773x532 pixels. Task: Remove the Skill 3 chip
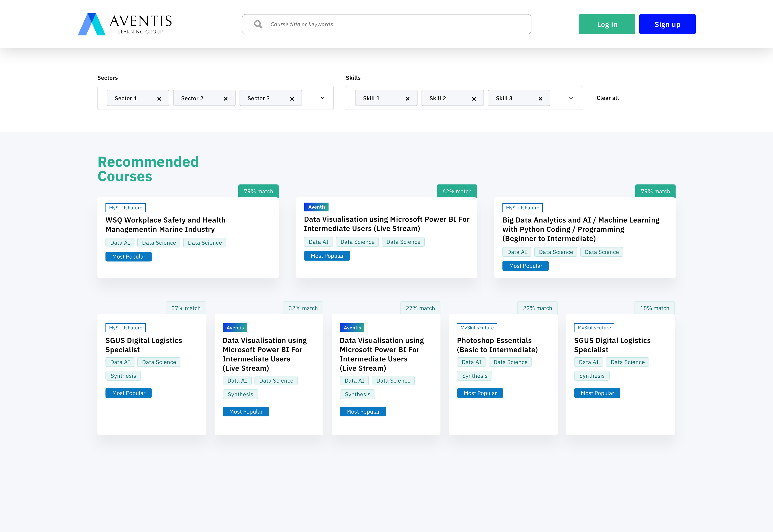(x=540, y=99)
